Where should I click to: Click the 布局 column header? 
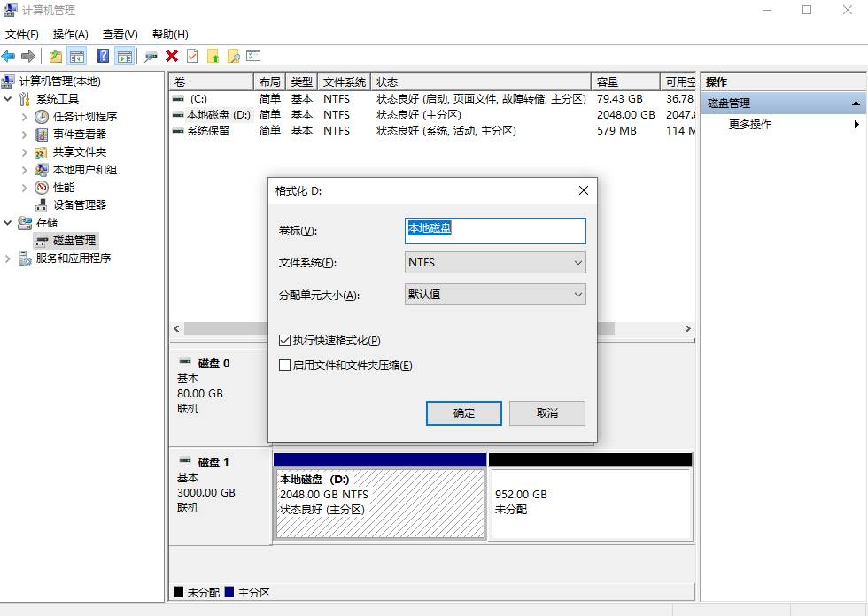(x=269, y=81)
